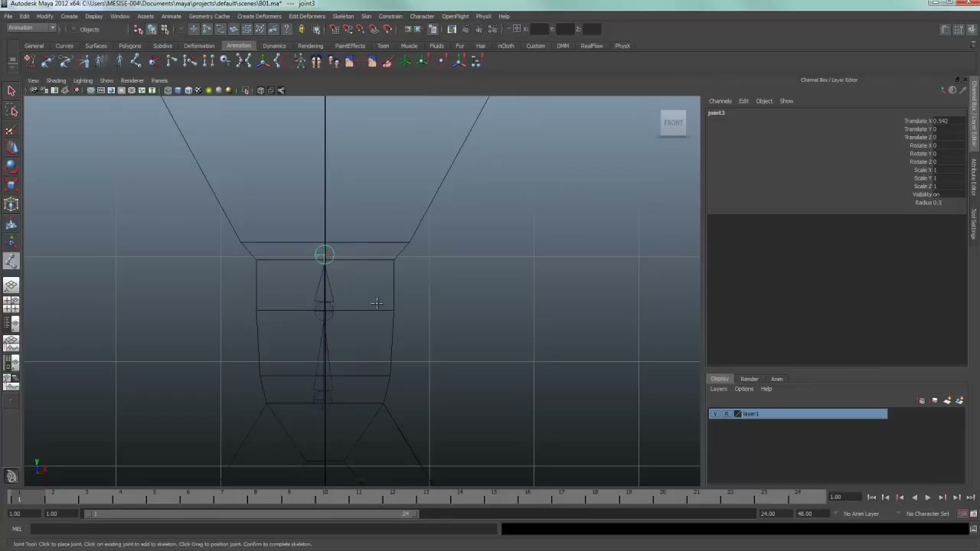Screen dimensions: 980x551
Task: Select by component type mode icon
Action: pyautogui.click(x=165, y=29)
